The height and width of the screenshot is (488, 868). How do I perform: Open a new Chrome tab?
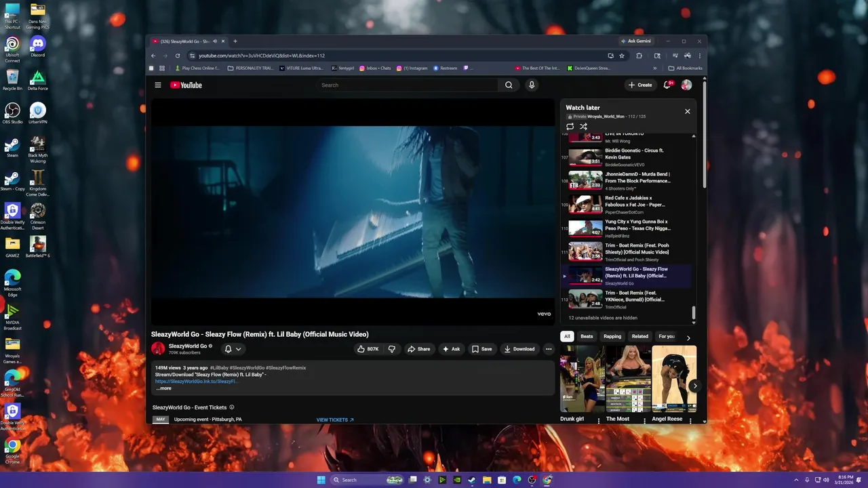tap(235, 41)
